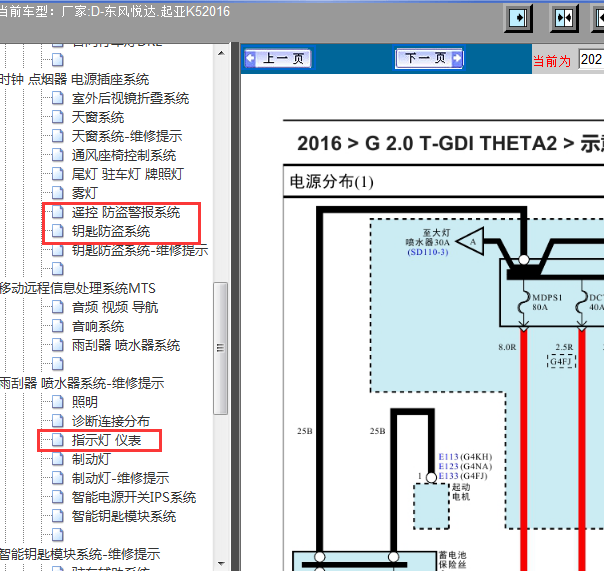
Task: Select 尾灯 驻车灯 牌照灯 entry
Action: pyautogui.click(x=128, y=174)
